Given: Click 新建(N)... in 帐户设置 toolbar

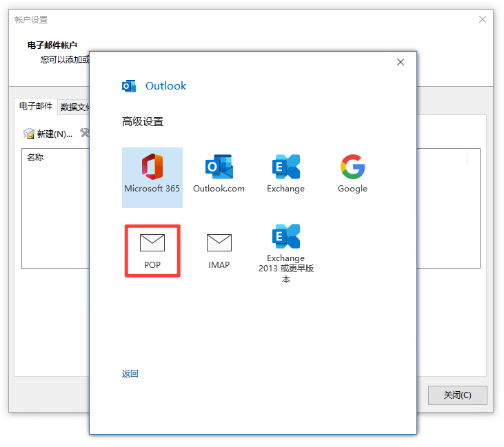Looking at the screenshot, I should (x=48, y=134).
